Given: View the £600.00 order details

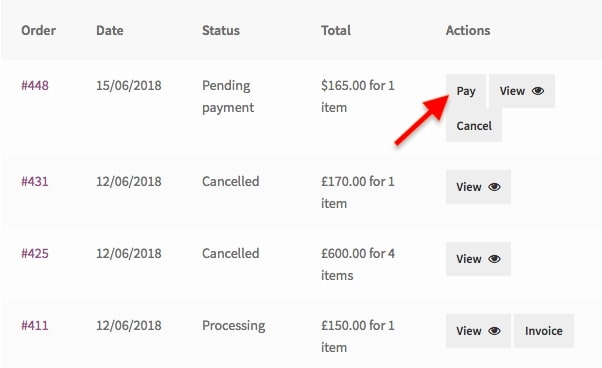Looking at the screenshot, I should point(478,259).
